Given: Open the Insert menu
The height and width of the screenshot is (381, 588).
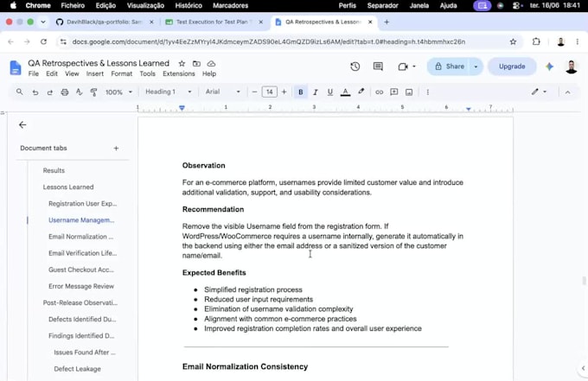Looking at the screenshot, I should point(95,73).
